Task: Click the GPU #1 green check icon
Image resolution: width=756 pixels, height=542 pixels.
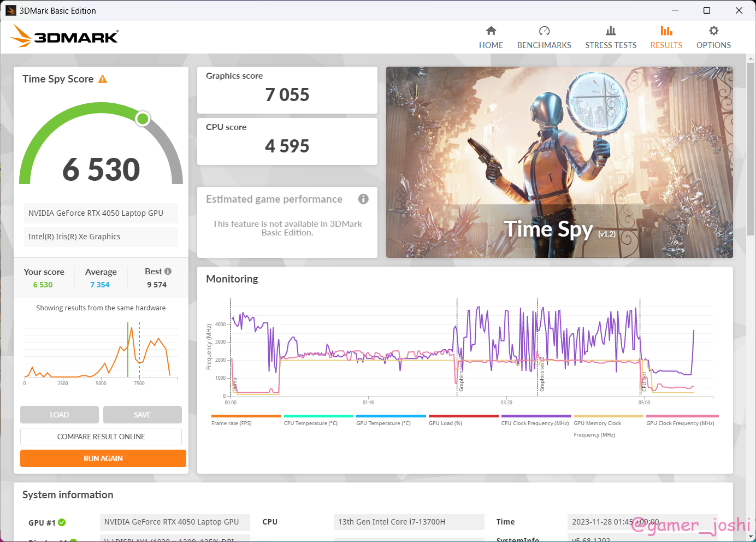Action: coord(62,522)
